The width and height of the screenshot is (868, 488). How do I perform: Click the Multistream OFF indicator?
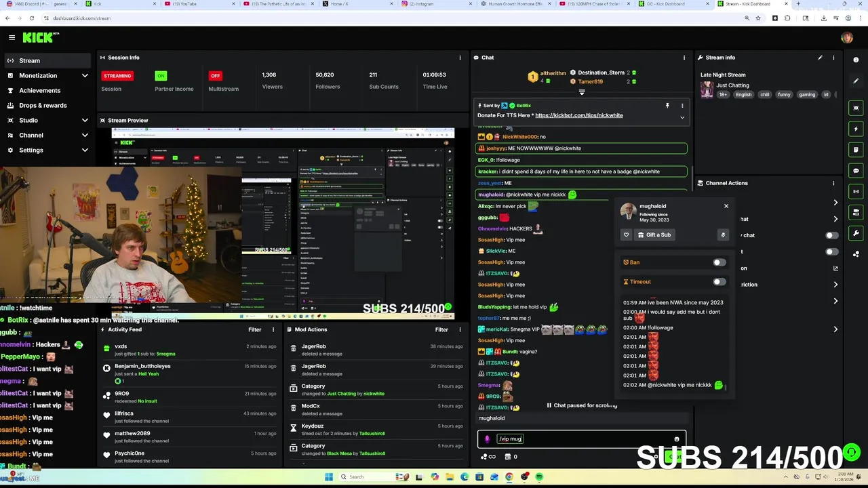click(x=215, y=75)
